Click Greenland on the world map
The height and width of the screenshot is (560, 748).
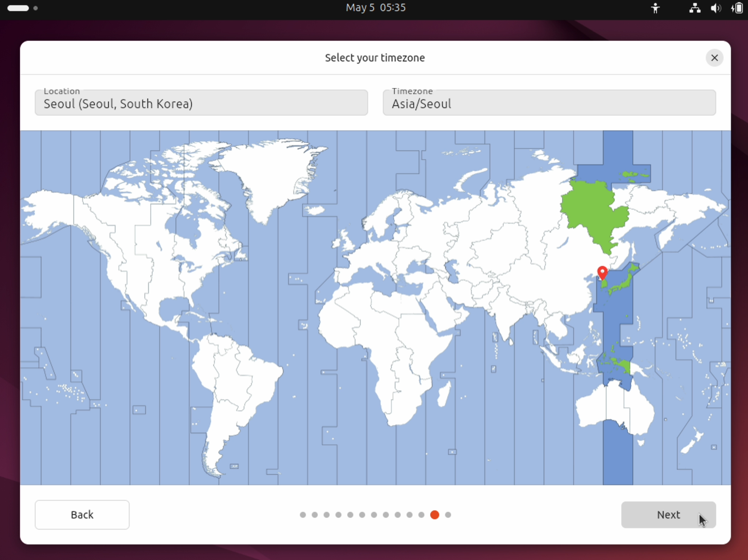[x=270, y=174]
